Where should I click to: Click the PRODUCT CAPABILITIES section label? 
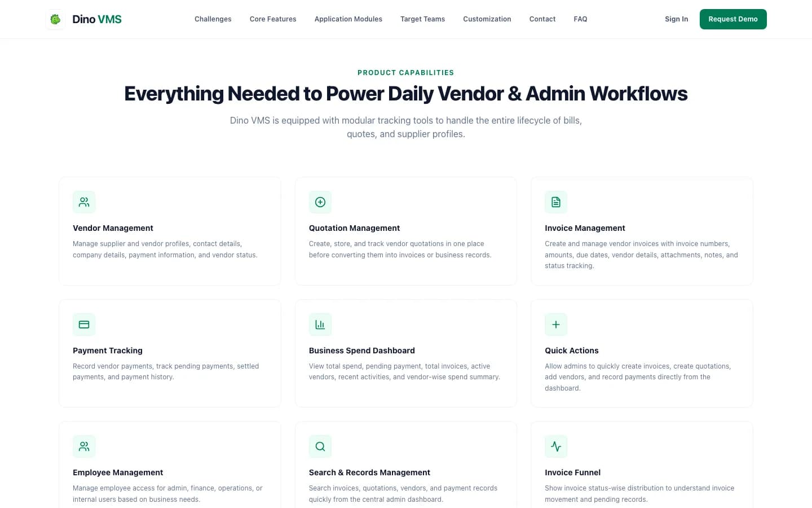(406, 73)
